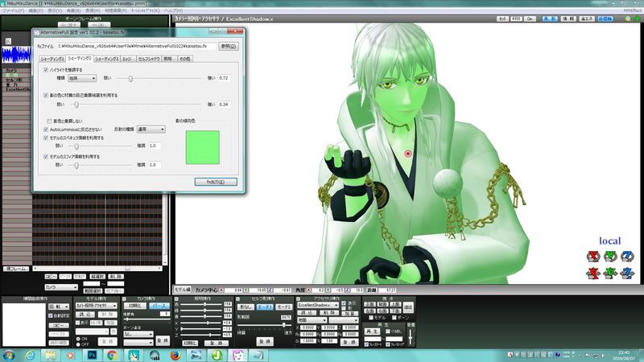Screen dimensions: 644x362
Task: Click the red X move axis icon
Action: pos(593,273)
